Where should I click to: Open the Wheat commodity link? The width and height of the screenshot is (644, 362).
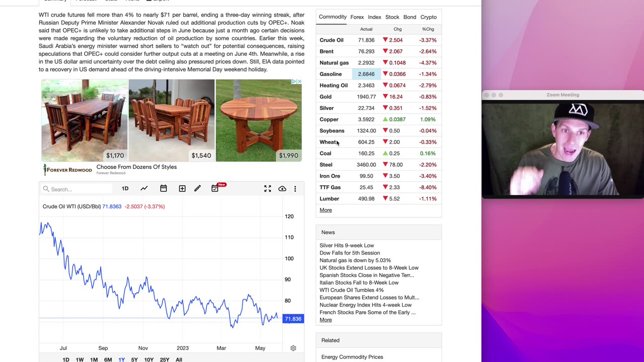pos(328,142)
